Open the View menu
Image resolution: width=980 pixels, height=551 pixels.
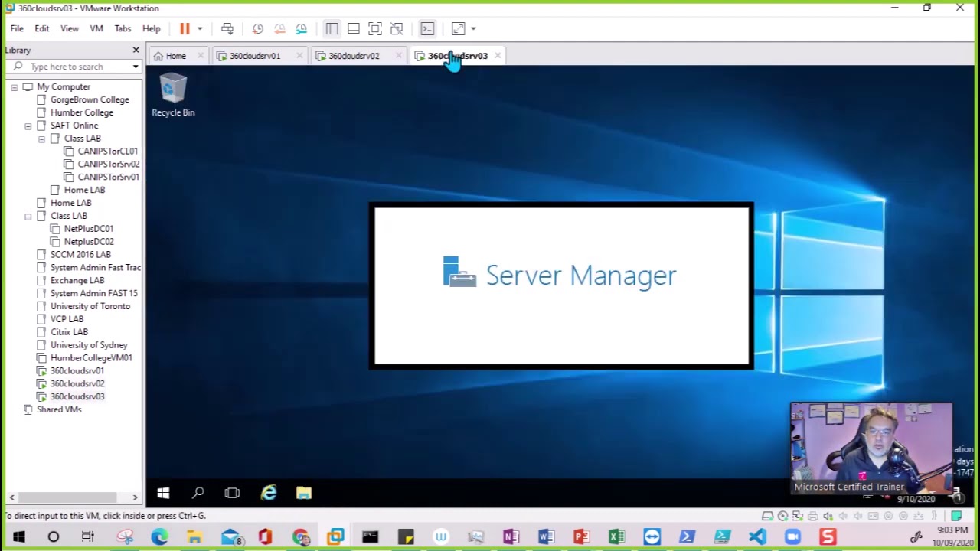pyautogui.click(x=70, y=28)
